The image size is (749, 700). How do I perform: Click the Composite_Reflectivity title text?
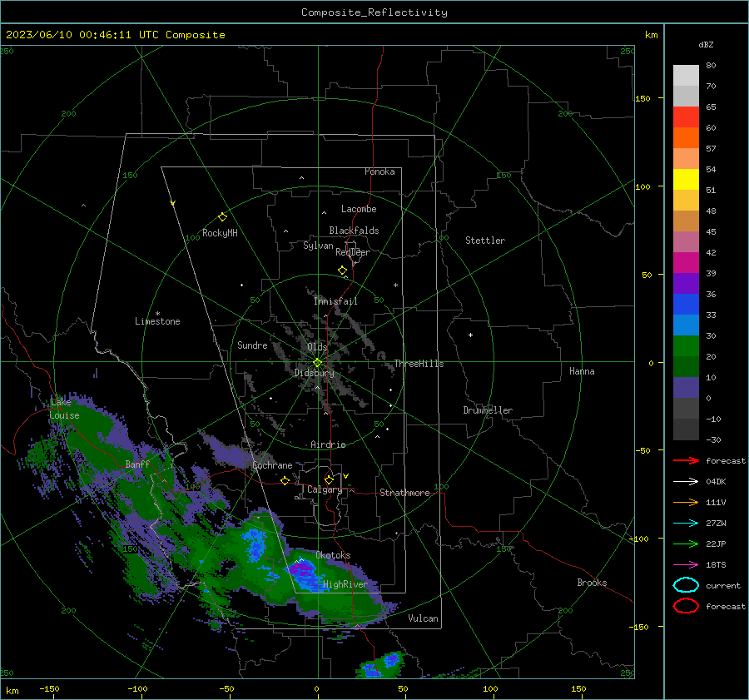[374, 12]
